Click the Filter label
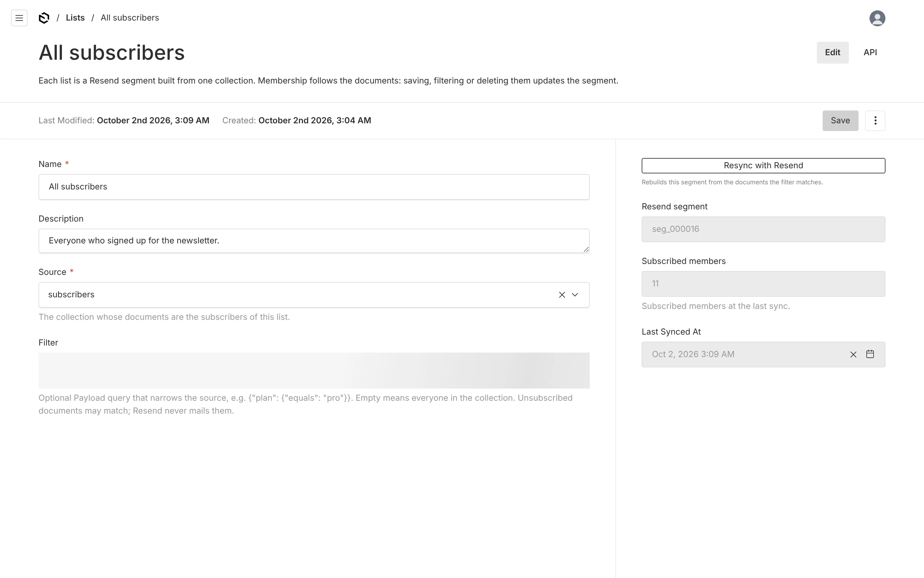The image size is (924, 578). (48, 343)
